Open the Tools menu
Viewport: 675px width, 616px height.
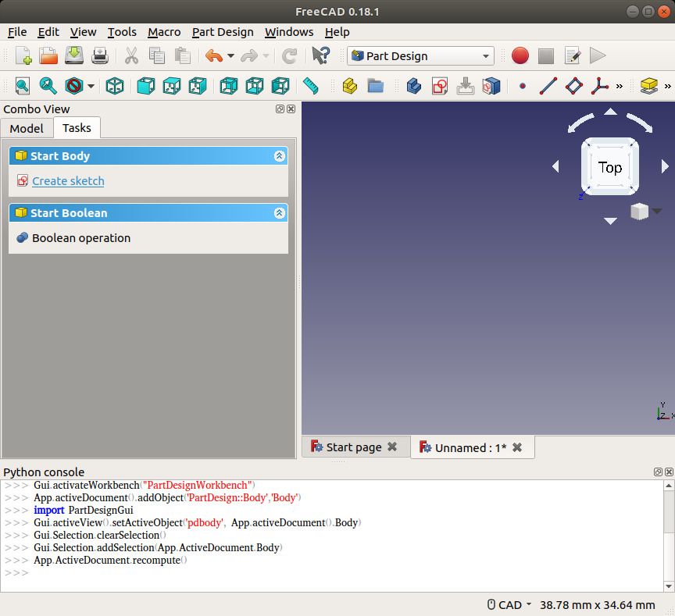click(122, 32)
